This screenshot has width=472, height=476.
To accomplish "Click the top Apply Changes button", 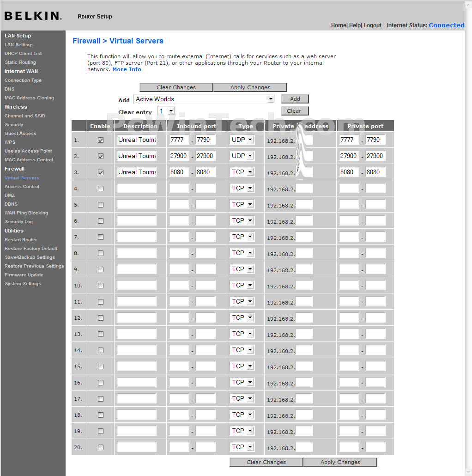I will coord(250,87).
